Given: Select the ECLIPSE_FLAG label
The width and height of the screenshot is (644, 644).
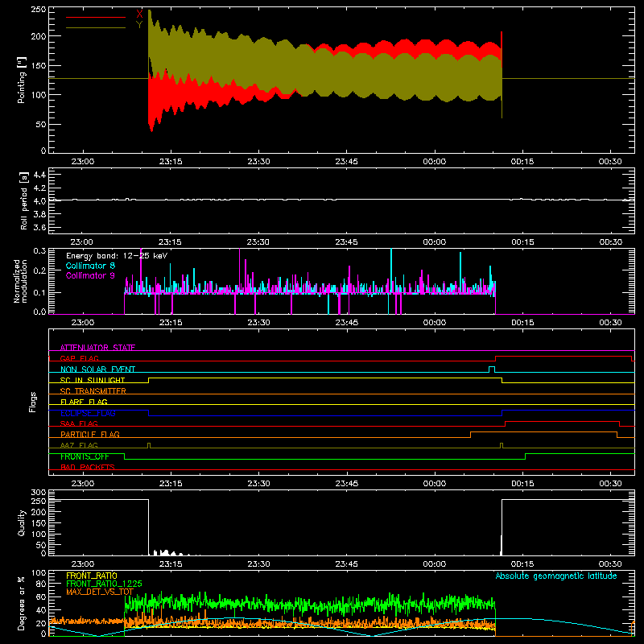Looking at the screenshot, I should point(88,413).
